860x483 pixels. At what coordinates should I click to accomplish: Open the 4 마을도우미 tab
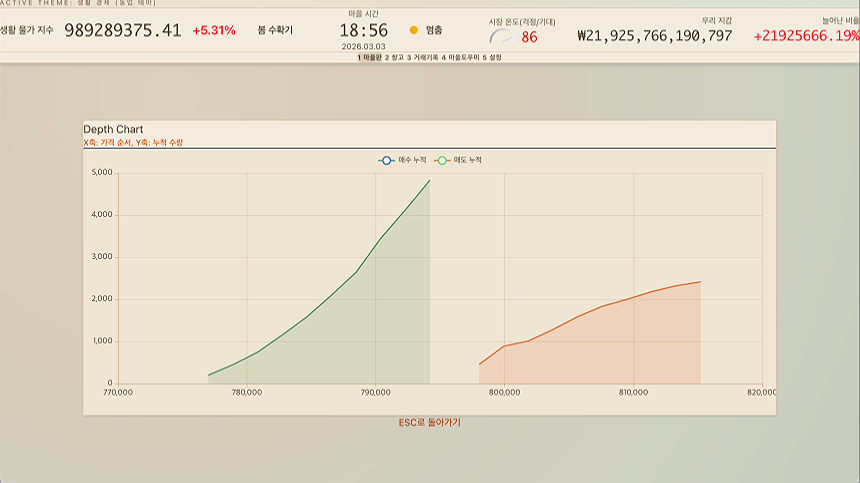pyautogui.click(x=460, y=58)
